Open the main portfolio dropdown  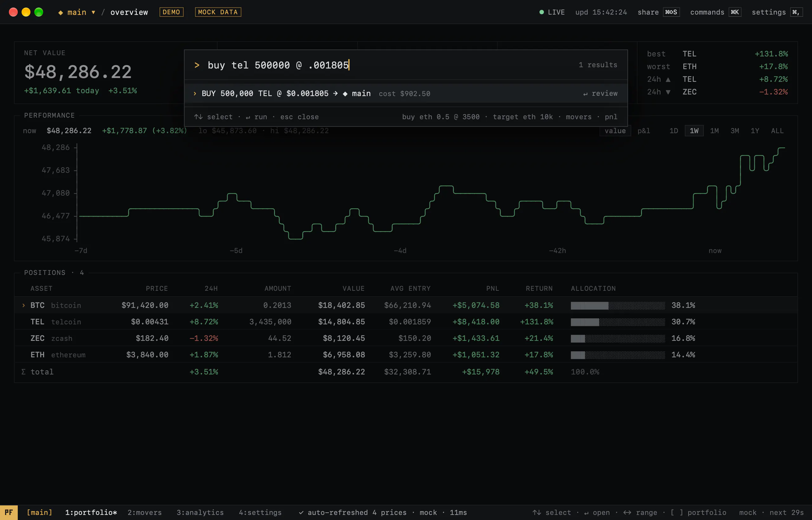click(77, 12)
